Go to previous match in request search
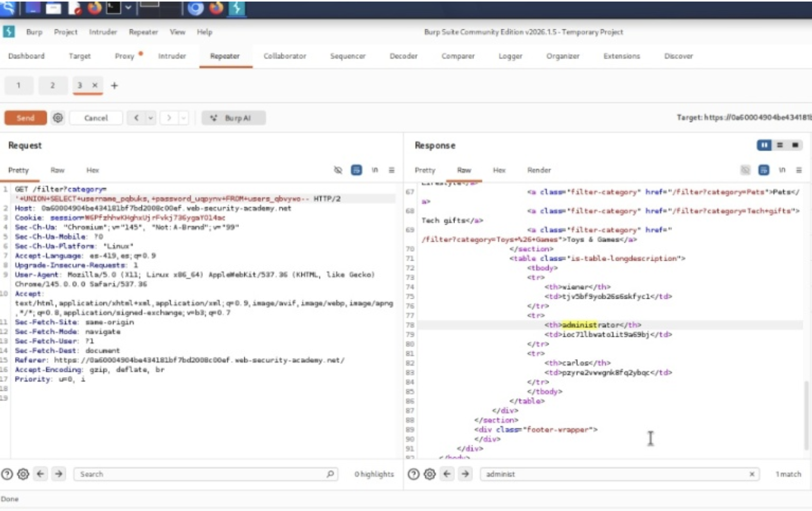 (41, 474)
